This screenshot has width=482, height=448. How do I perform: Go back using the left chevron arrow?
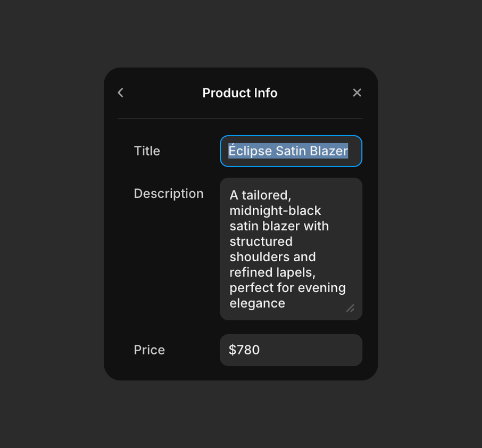(121, 93)
